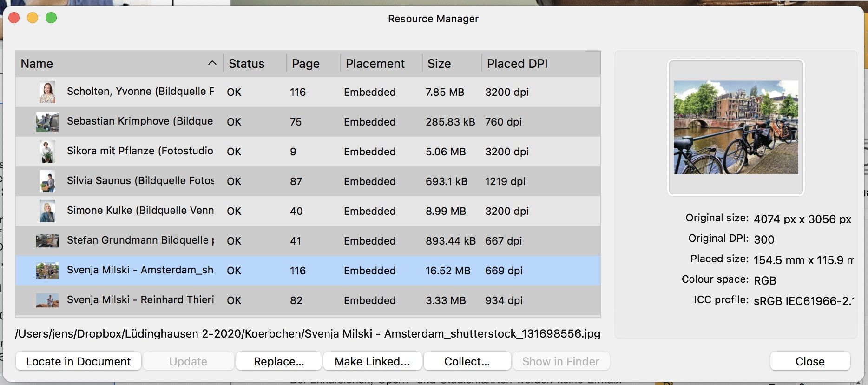Click the file path text below the list
Image resolution: width=868 pixels, height=385 pixels.
(x=308, y=333)
